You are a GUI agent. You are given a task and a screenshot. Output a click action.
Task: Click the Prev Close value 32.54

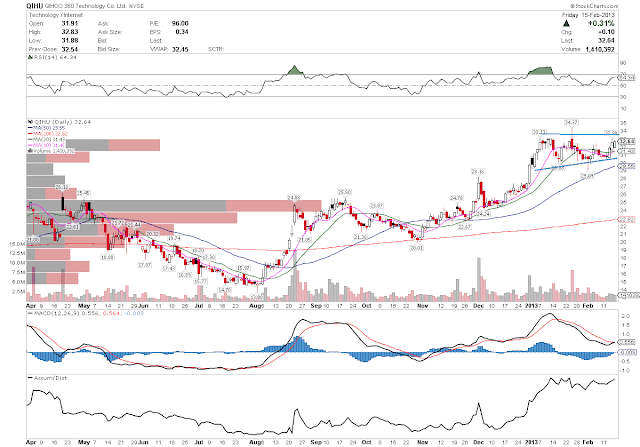[70, 49]
